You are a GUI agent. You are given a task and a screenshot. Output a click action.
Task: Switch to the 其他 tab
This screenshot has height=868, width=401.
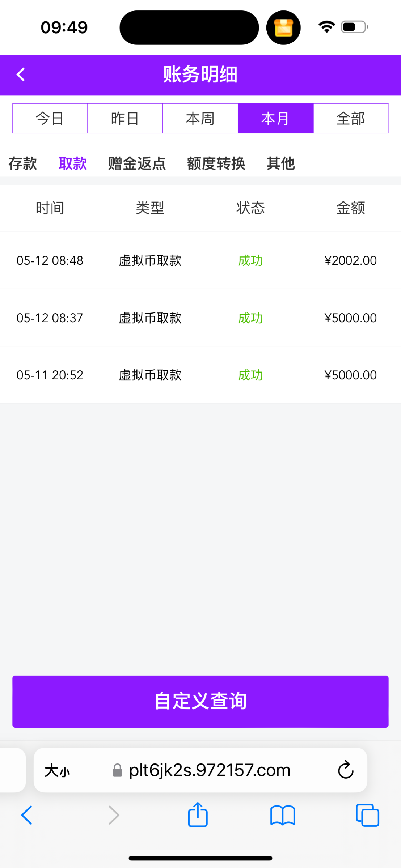click(x=280, y=163)
